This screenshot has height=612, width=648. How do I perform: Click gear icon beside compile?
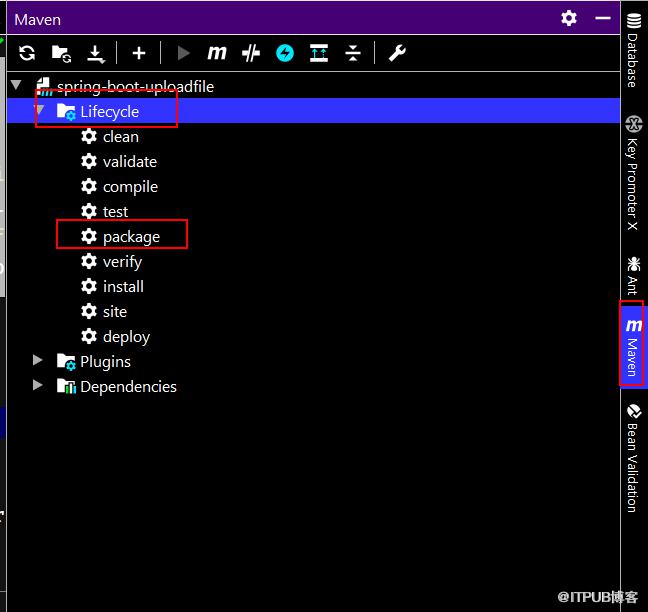89,186
